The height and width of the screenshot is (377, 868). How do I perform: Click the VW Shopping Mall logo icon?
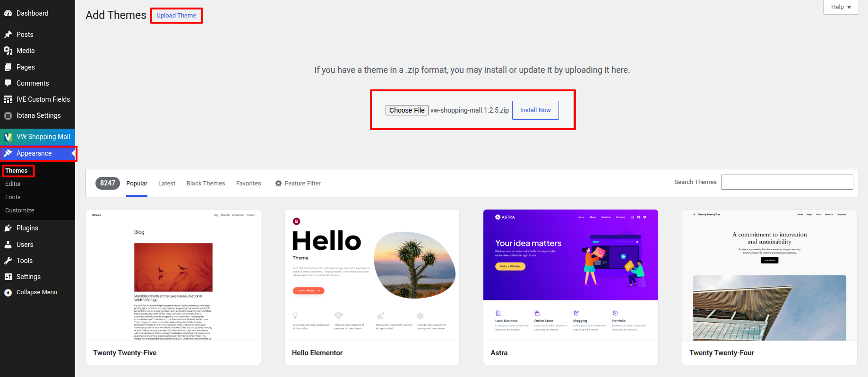point(8,137)
